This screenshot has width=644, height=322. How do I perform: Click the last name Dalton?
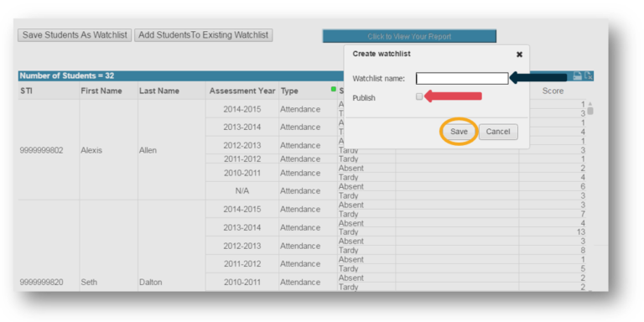pos(150,282)
